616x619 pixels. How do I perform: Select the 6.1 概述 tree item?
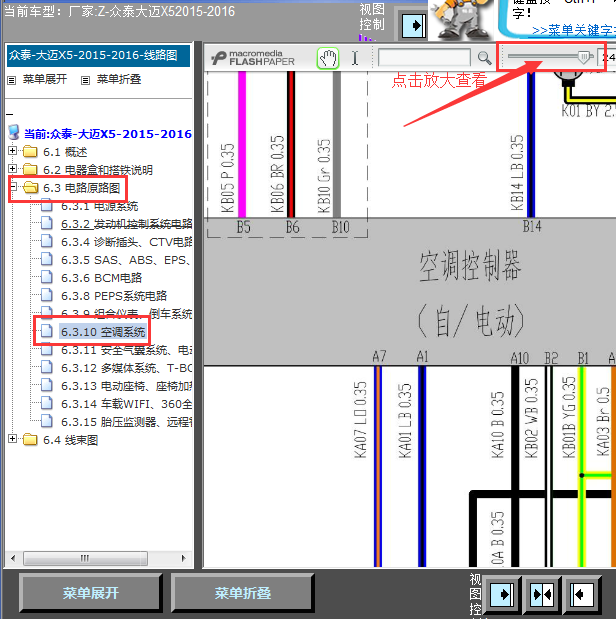click(65, 152)
